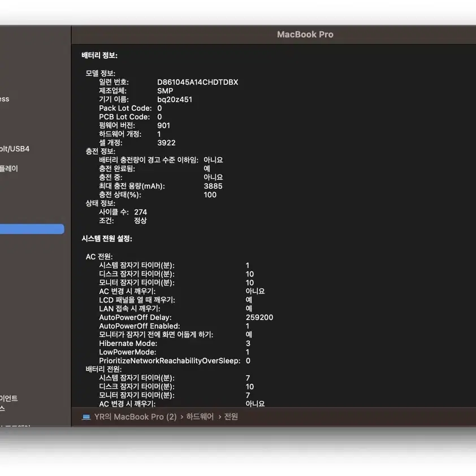476x476 pixels.
Task: Click '배터리 충전량이 경고 수준 이하임:' label
Action: 149,160
